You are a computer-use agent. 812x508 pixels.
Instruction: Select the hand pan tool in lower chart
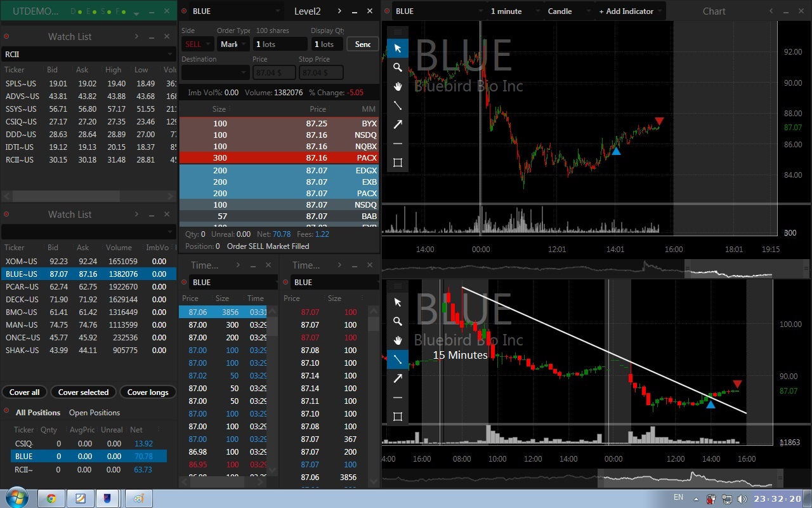(398, 340)
